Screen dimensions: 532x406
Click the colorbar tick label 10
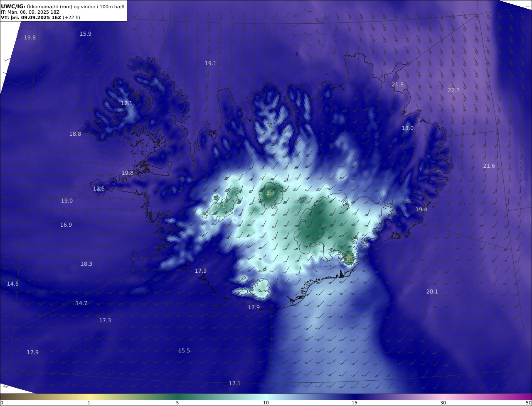[x=266, y=403]
